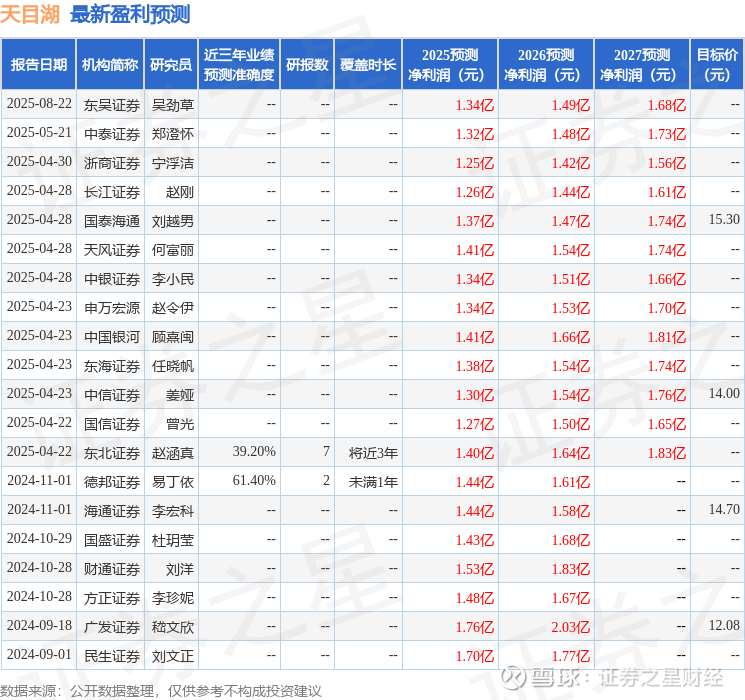Select the 方正证券 institution cell
The width and height of the screenshot is (745, 700).
point(112,598)
